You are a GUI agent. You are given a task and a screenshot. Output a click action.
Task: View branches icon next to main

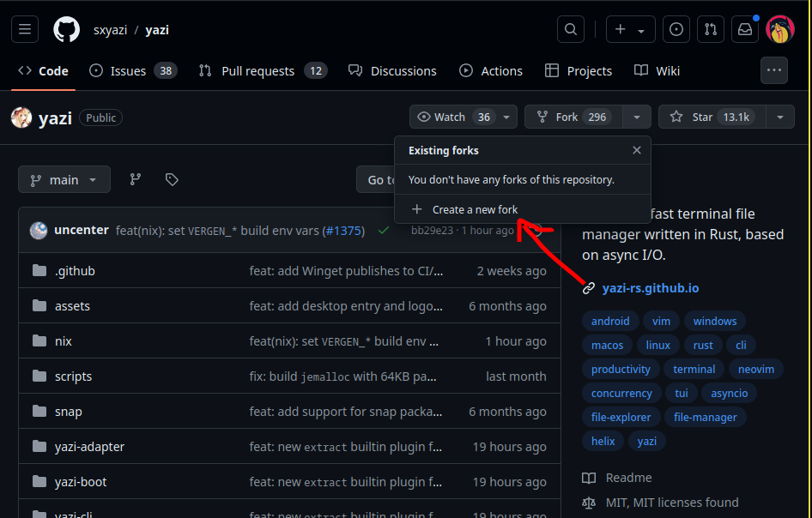click(x=135, y=179)
